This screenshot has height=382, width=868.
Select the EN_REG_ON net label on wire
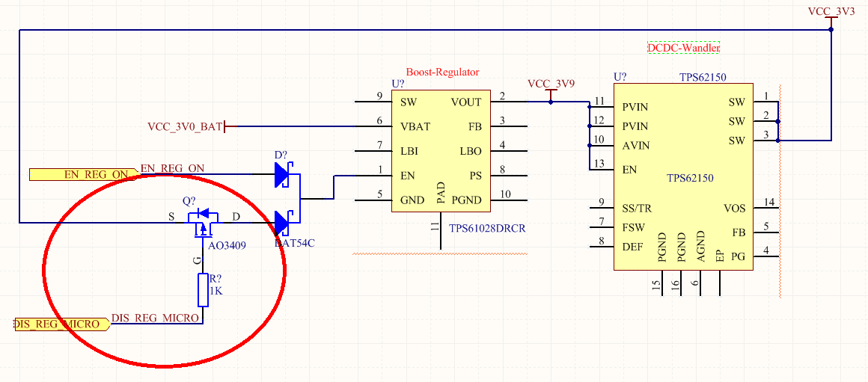[x=174, y=169]
